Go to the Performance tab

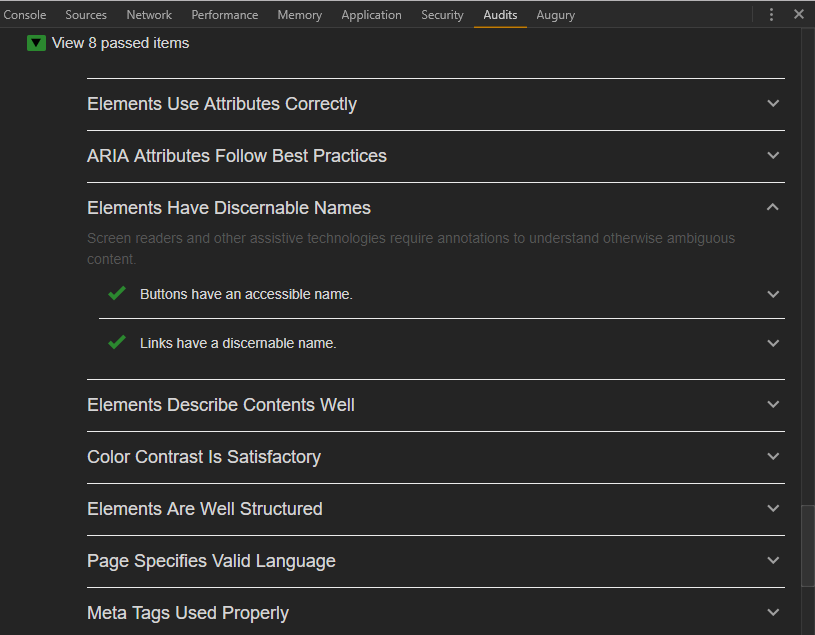225,15
